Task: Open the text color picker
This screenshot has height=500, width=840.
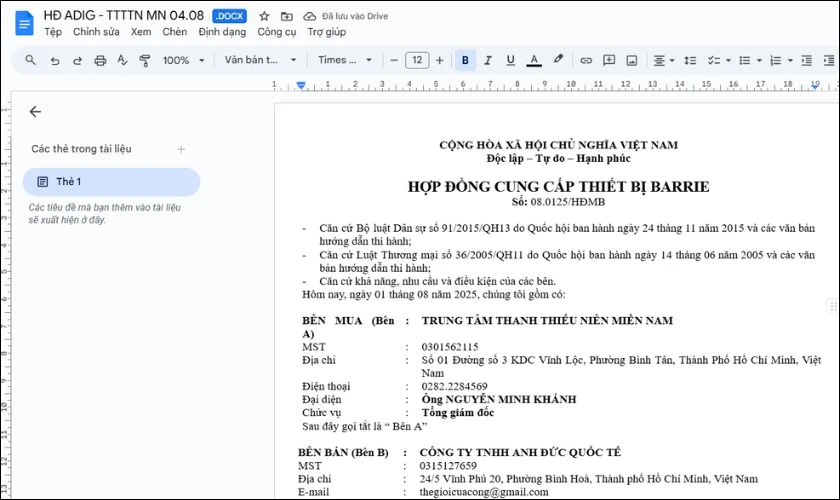Action: (x=534, y=60)
